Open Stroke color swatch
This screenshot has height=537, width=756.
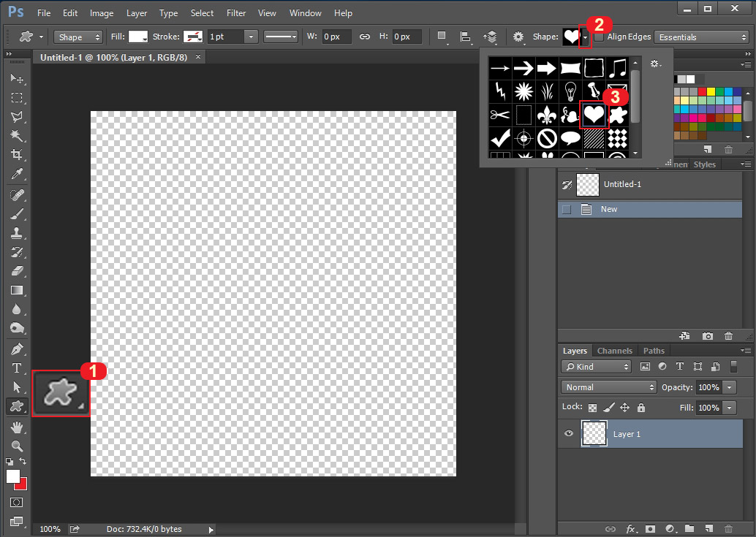coord(193,37)
